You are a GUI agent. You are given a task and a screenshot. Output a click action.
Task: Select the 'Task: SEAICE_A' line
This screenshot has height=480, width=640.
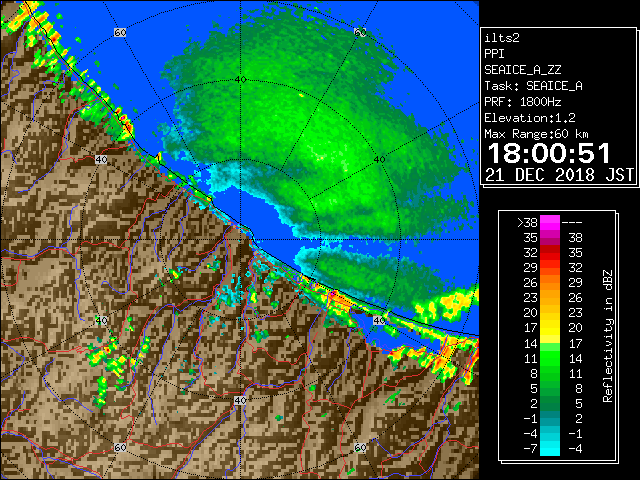(x=533, y=86)
